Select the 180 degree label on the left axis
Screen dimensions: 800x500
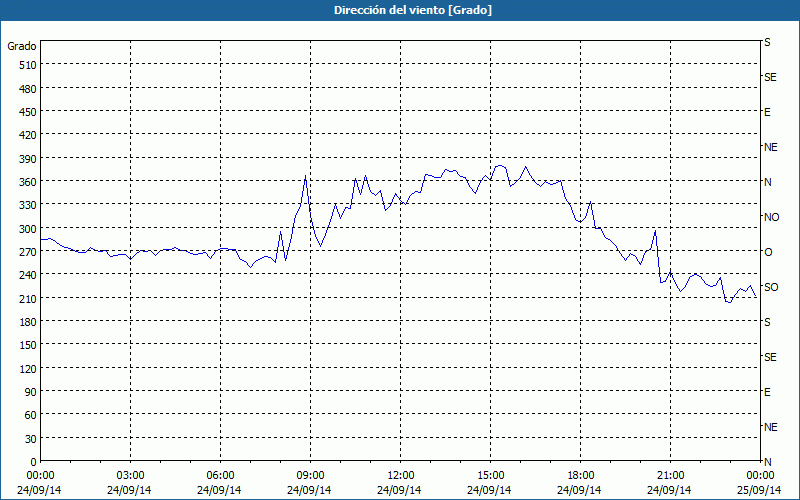tap(26, 321)
